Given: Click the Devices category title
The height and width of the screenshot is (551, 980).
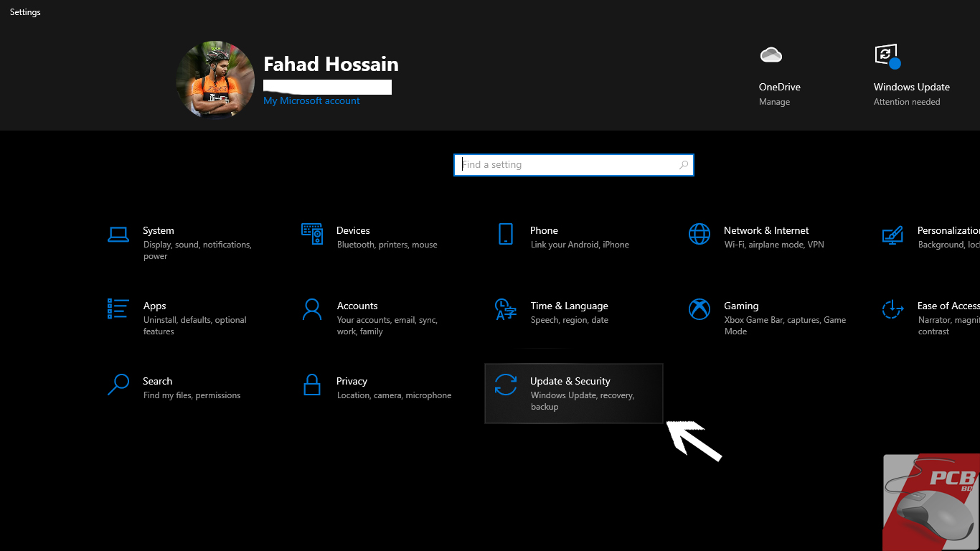Looking at the screenshot, I should 353,230.
